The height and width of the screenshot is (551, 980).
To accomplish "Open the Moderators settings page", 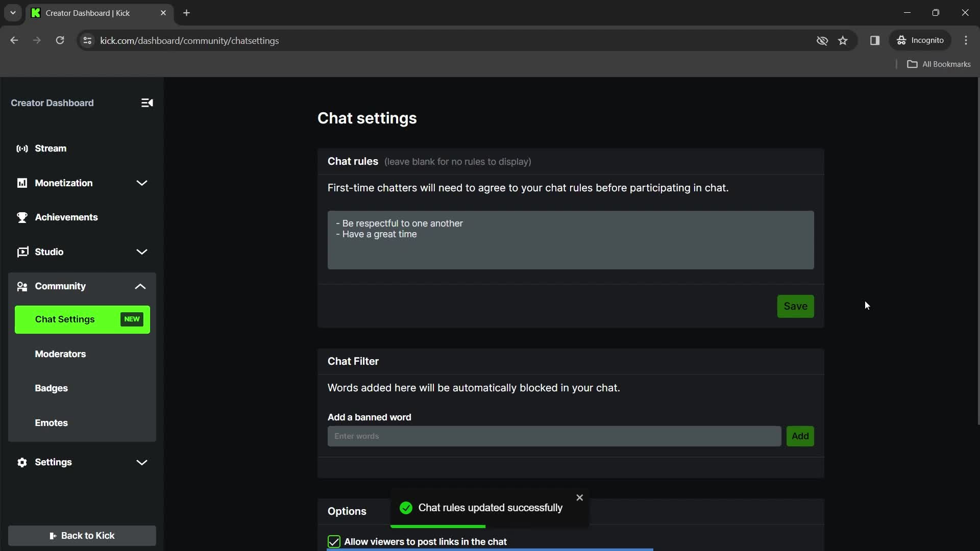I will click(60, 353).
